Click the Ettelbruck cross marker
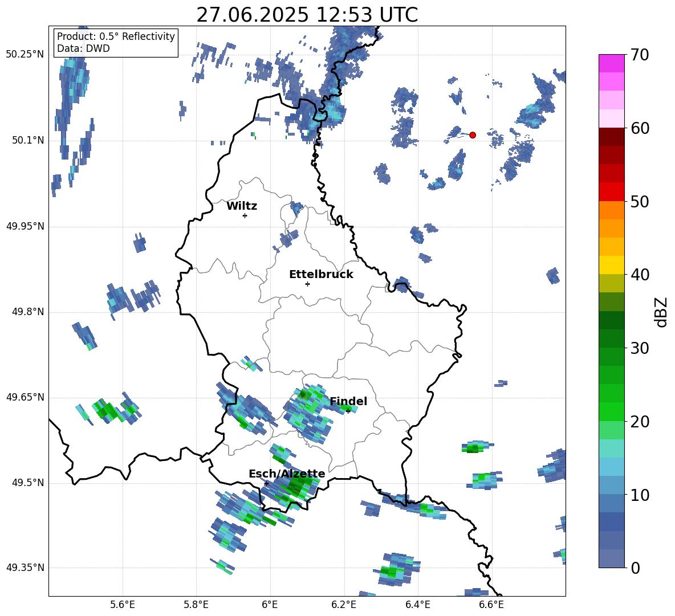This screenshot has width=675, height=616. pyautogui.click(x=307, y=284)
